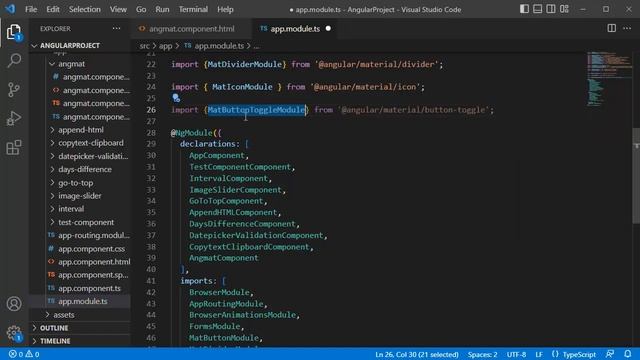
Task: Toggle Secondary Side Bar layout icon
Action: click(x=551, y=9)
